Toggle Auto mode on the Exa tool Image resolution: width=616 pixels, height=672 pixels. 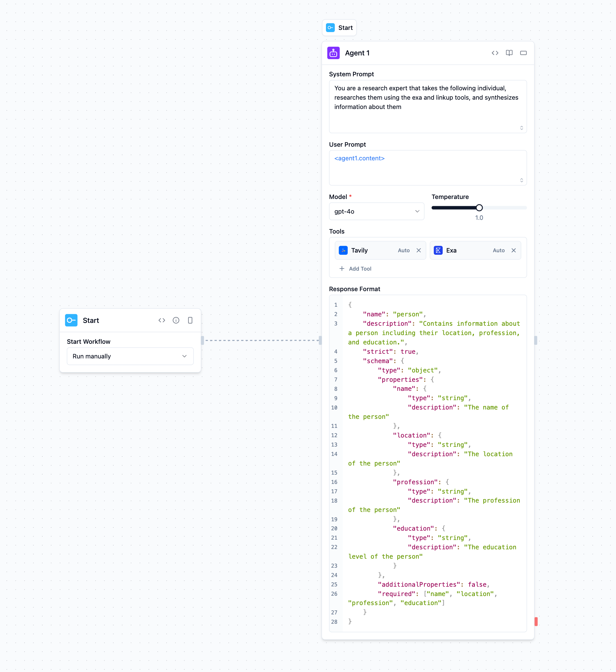tap(499, 250)
